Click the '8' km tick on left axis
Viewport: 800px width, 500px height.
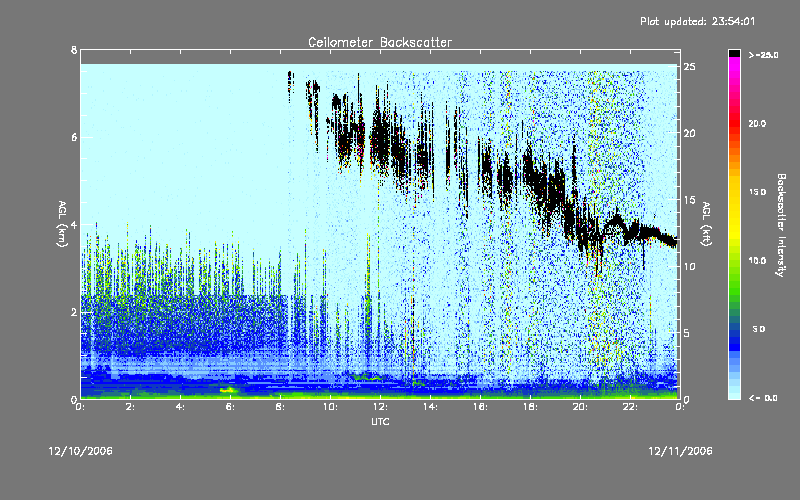(x=74, y=50)
